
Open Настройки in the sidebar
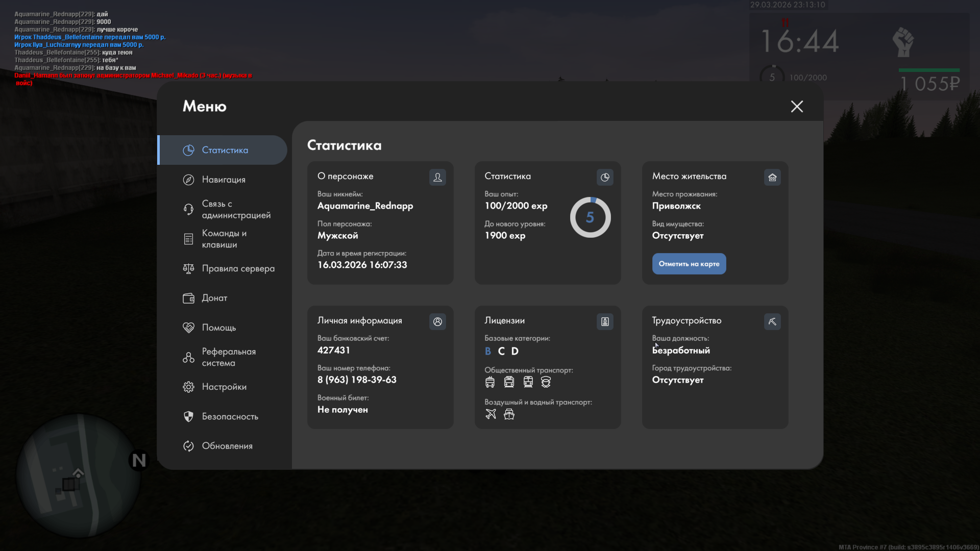[224, 387]
